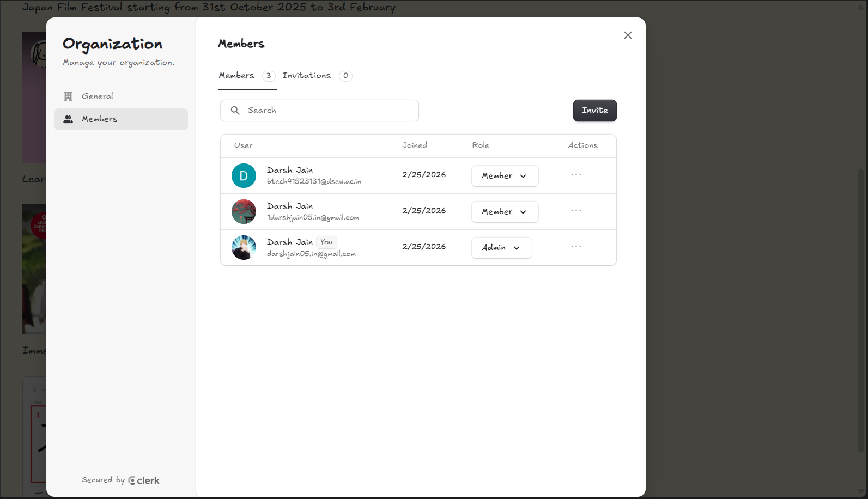This screenshot has width=868, height=499.
Task: Click the You badge
Action: click(326, 242)
